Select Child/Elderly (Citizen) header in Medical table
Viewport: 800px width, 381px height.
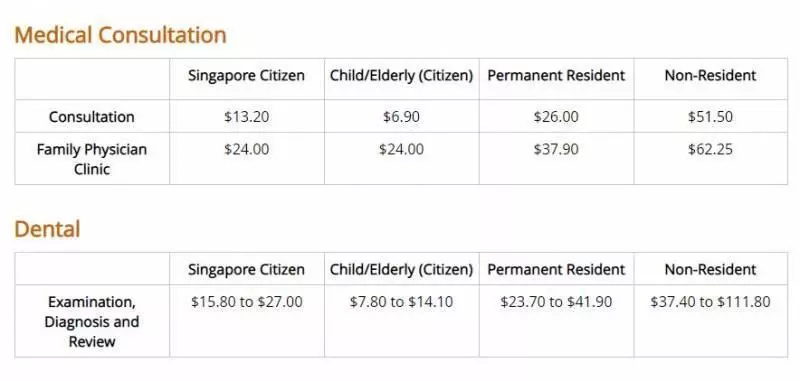pos(402,76)
